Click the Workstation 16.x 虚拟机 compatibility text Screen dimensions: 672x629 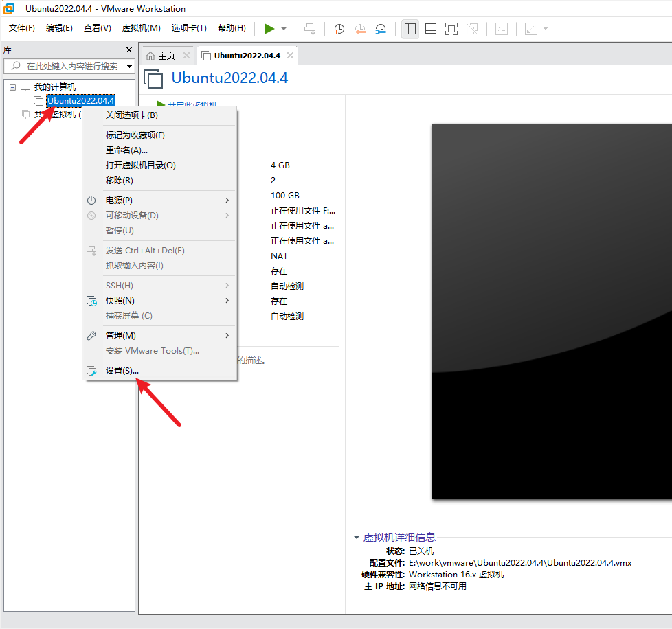click(456, 575)
